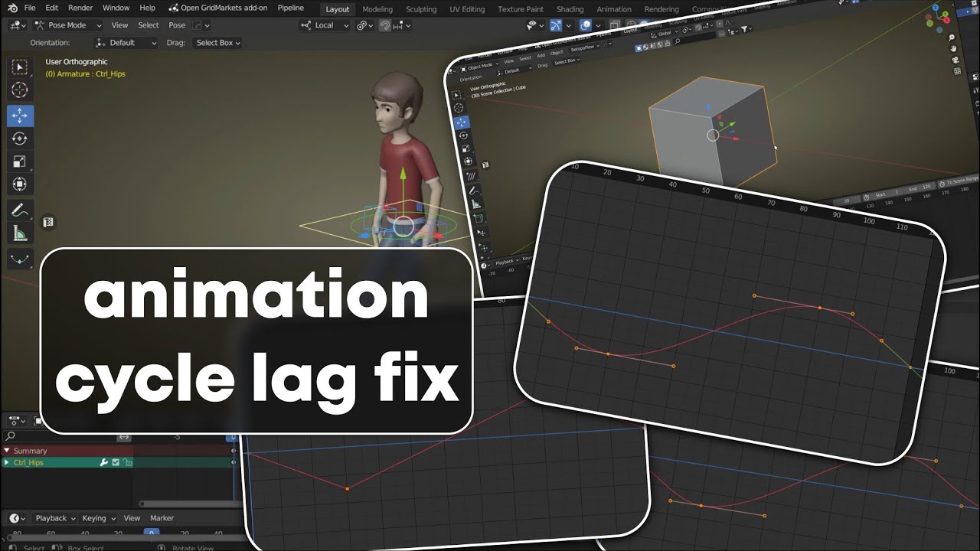Activate the Move tool in left toolbar
The height and width of the screenshot is (551, 980).
[20, 116]
